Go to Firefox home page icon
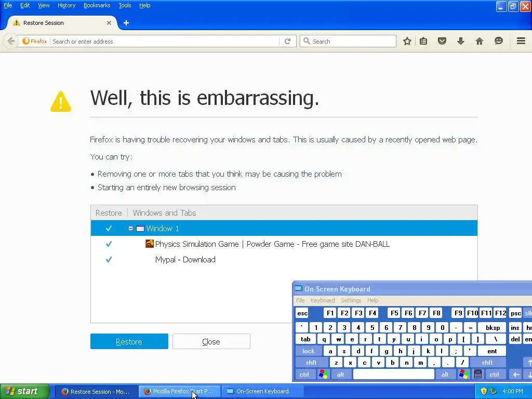Image resolution: width=532 pixels, height=399 pixels. point(480,42)
